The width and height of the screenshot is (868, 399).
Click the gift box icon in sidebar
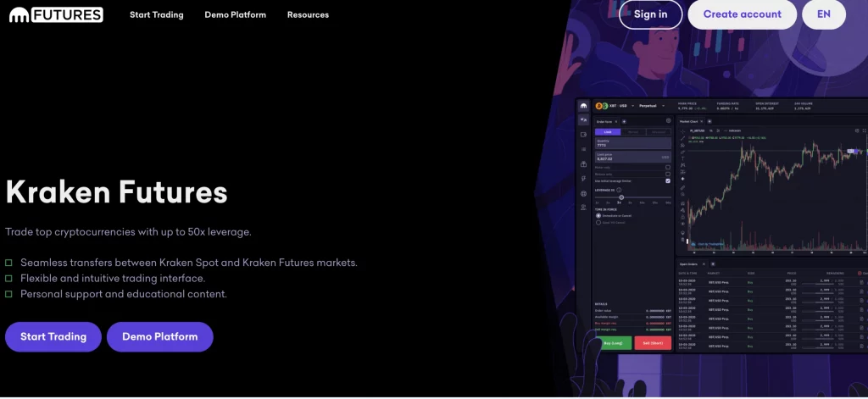[583, 164]
